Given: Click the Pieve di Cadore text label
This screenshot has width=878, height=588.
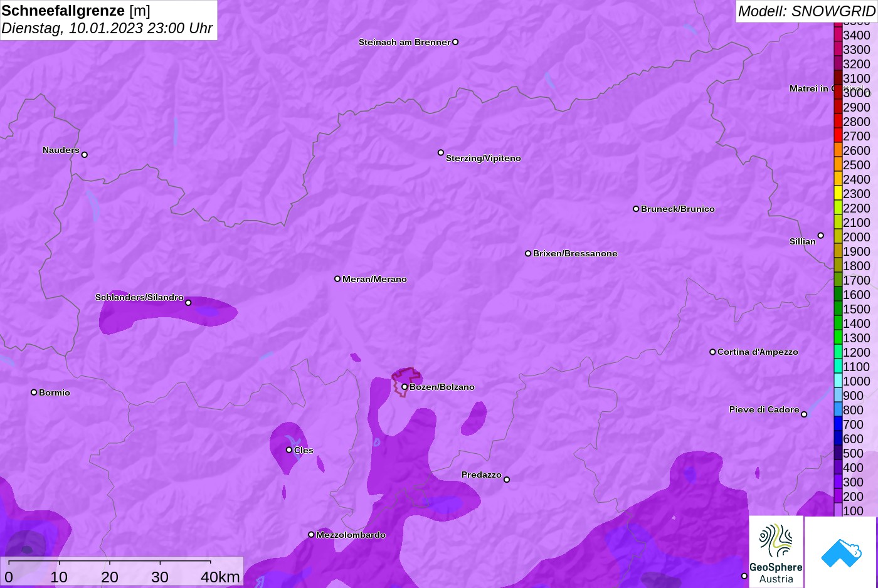Looking at the screenshot, I should click(x=764, y=409).
